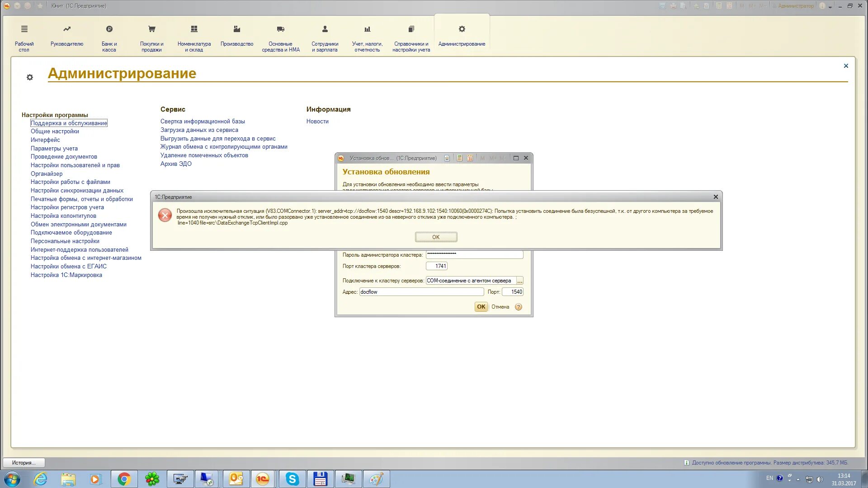The image size is (868, 488).
Task: Open Свертка информационной базы link
Action: pyautogui.click(x=203, y=122)
